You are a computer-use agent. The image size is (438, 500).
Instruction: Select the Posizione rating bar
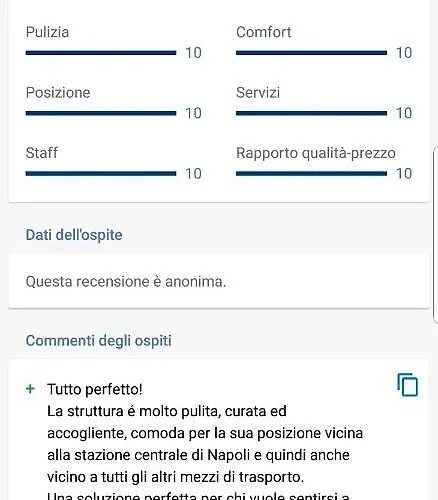coord(101,113)
